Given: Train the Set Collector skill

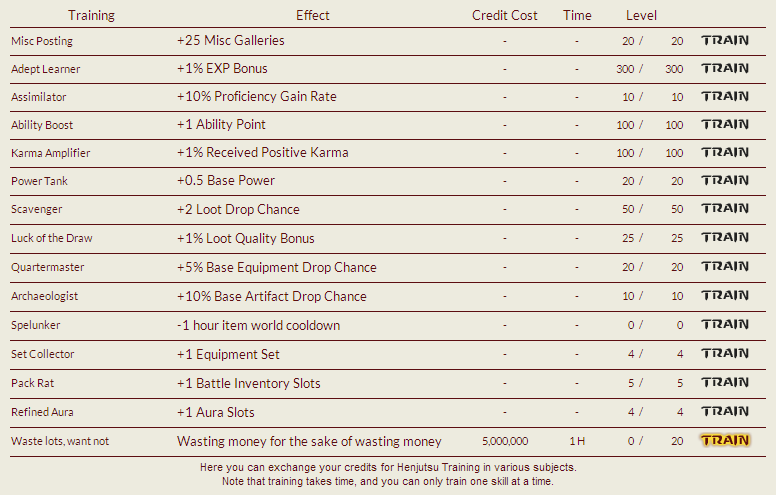Looking at the screenshot, I should pos(725,353).
